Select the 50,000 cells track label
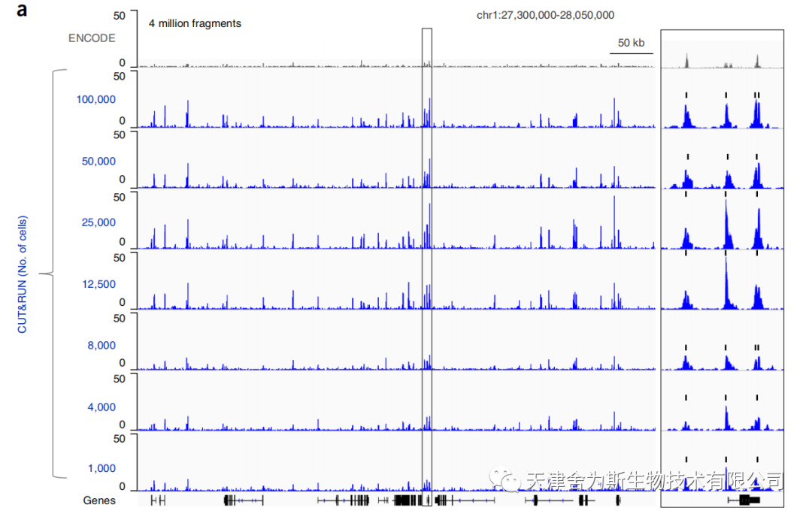The width and height of the screenshot is (812, 517). [98, 161]
